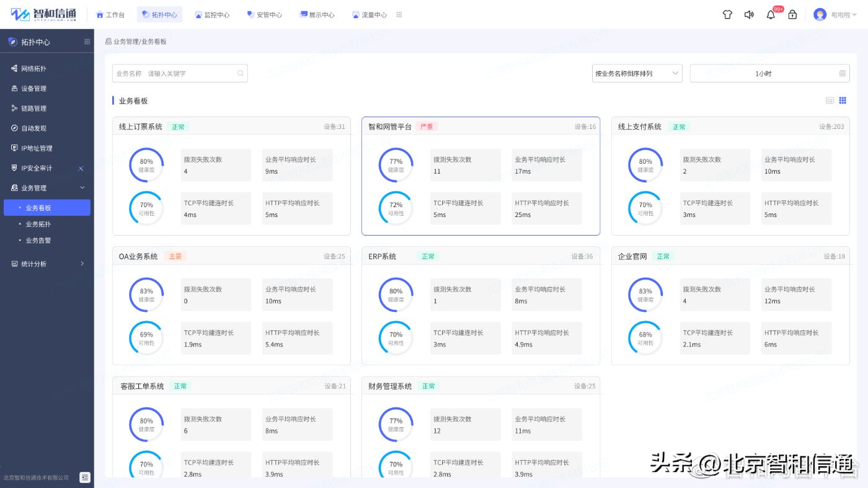Image resolution: width=868 pixels, height=488 pixels.
Task: Click the speaker icon in the header
Action: click(x=749, y=14)
